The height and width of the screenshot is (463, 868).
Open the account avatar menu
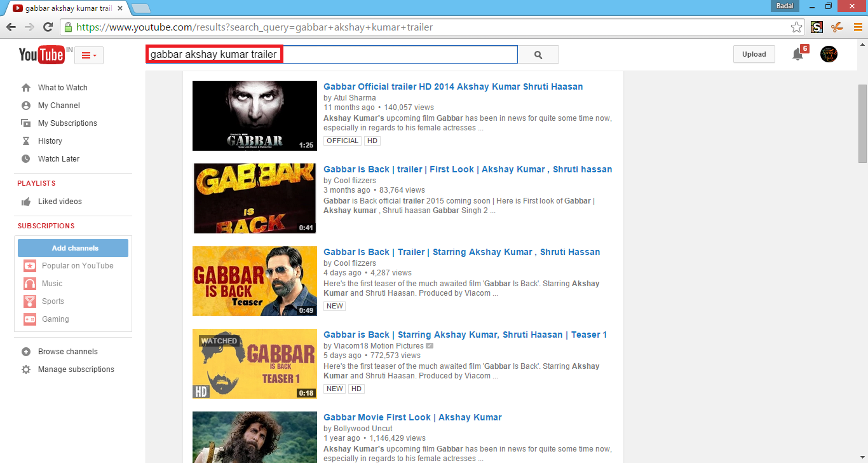(829, 54)
